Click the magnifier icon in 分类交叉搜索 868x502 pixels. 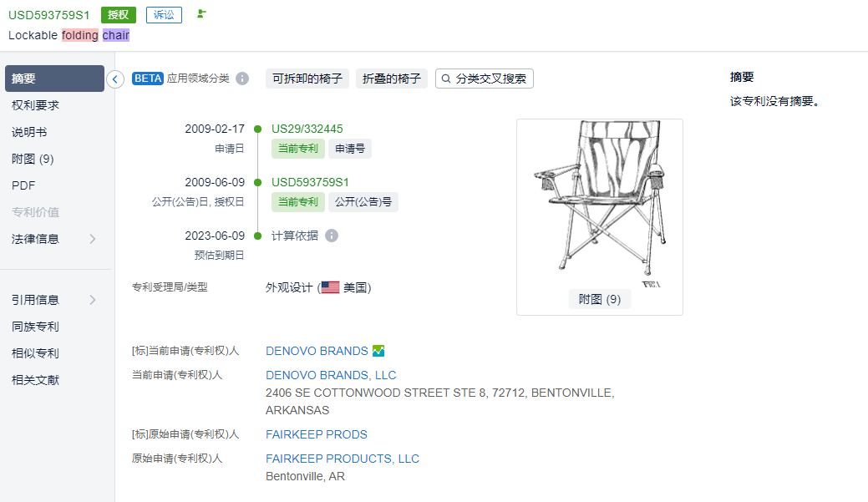tap(446, 79)
